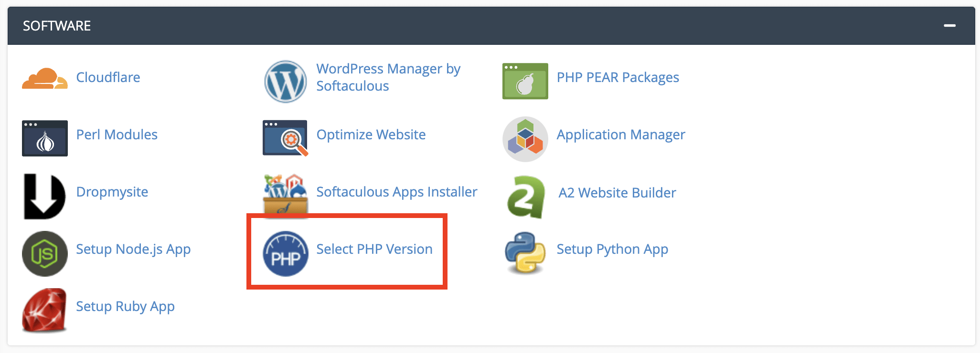Open Setup Python App link
Image resolution: width=980 pixels, height=353 pixels.
click(x=612, y=249)
